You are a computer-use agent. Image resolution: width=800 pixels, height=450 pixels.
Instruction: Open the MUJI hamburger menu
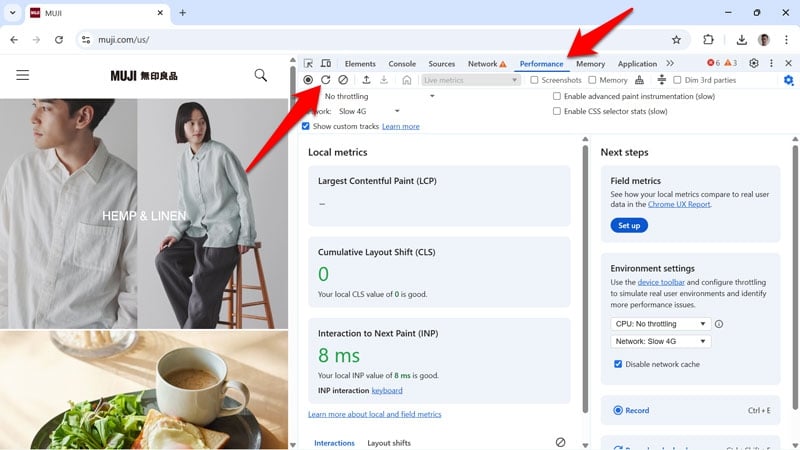(x=22, y=76)
